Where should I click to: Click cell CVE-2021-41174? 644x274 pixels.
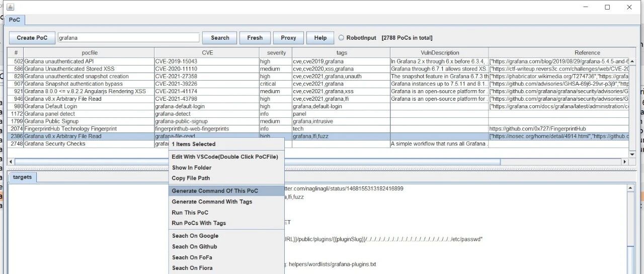(x=207, y=91)
